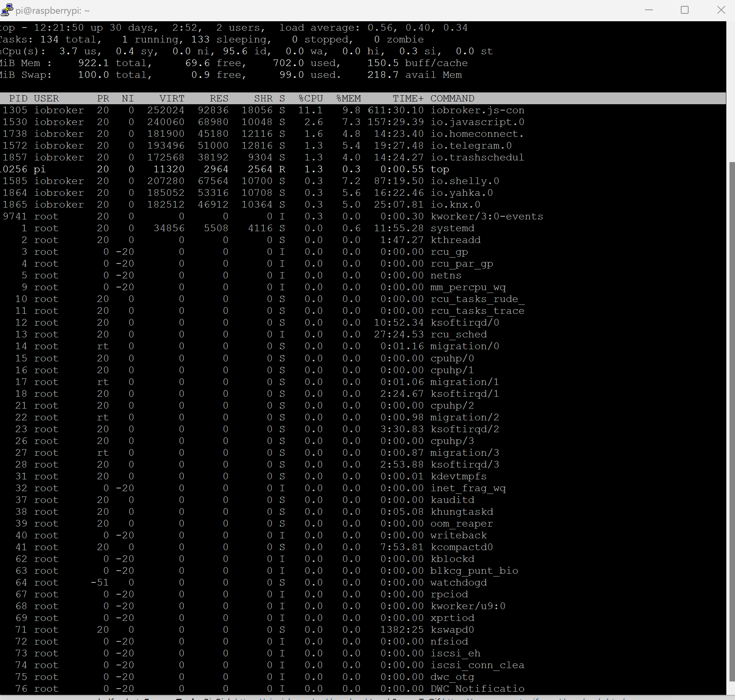735x700 pixels.
Task: Click the '252024' VIRT value
Action: click(166, 110)
